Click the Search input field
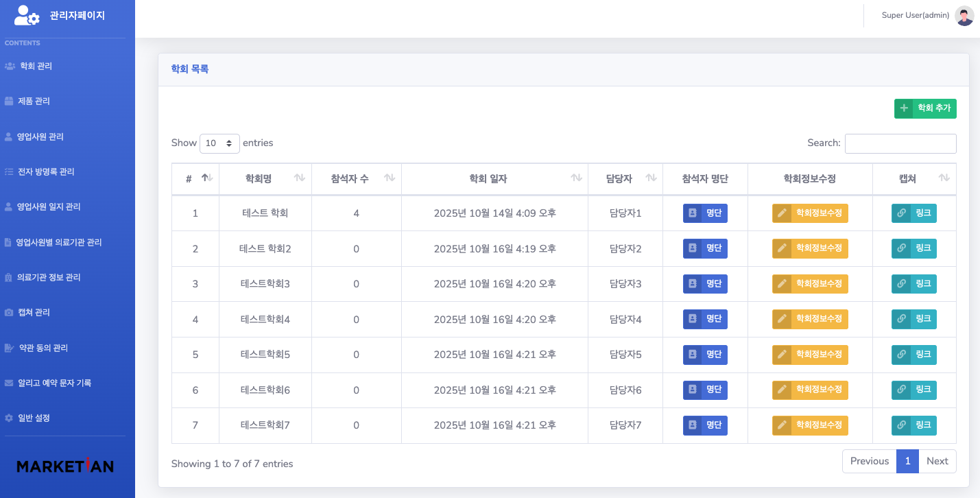Image resolution: width=980 pixels, height=498 pixels. (900, 143)
